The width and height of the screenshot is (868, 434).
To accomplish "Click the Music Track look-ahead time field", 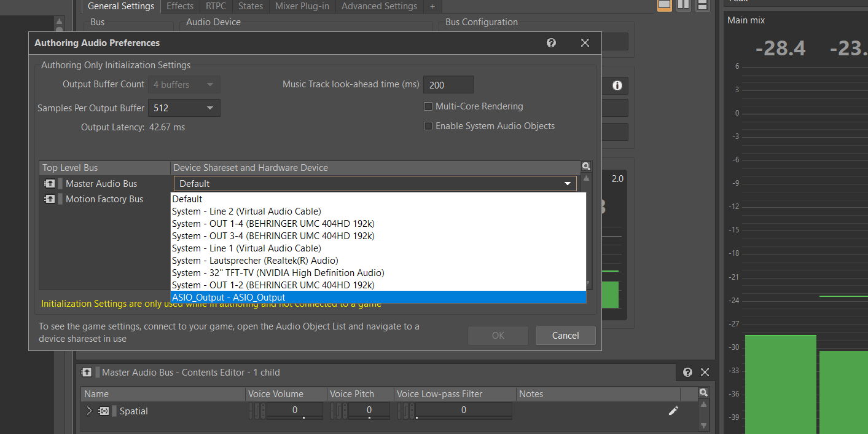I will [x=448, y=84].
